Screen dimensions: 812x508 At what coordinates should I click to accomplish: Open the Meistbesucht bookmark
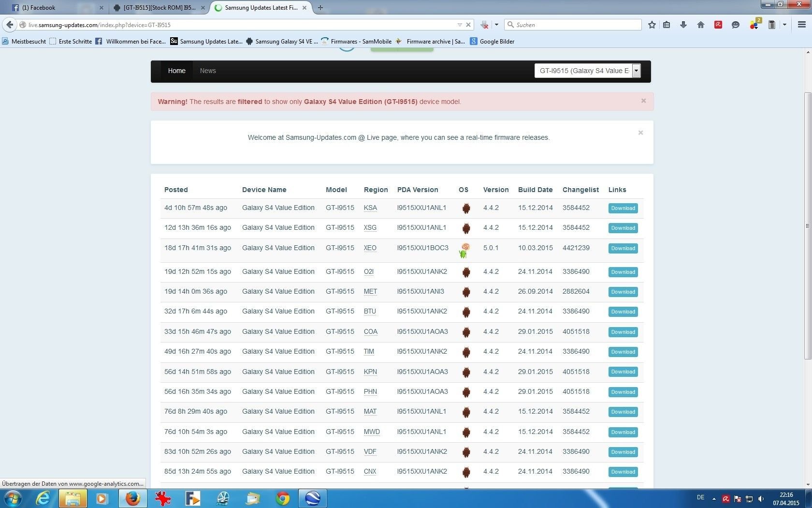coord(24,42)
